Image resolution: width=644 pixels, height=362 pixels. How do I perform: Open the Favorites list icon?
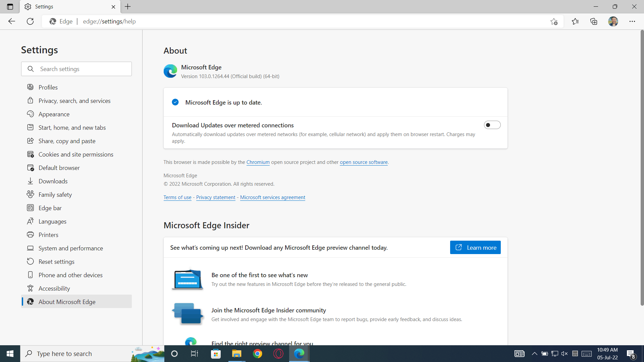(x=575, y=21)
